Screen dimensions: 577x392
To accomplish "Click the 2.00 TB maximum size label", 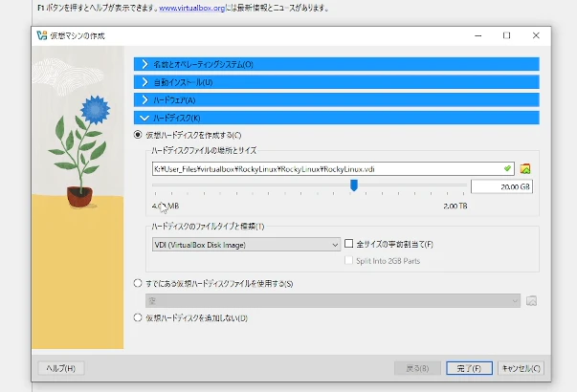I will coord(455,206).
